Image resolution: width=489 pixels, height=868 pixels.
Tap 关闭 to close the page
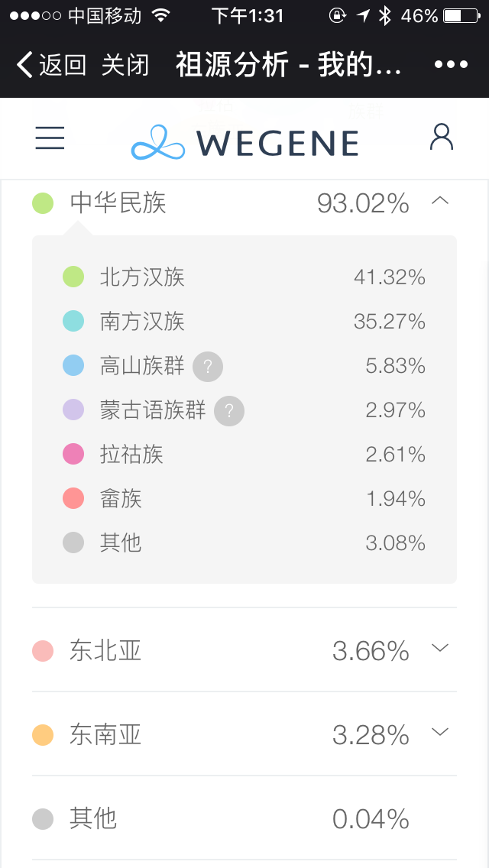click(125, 65)
